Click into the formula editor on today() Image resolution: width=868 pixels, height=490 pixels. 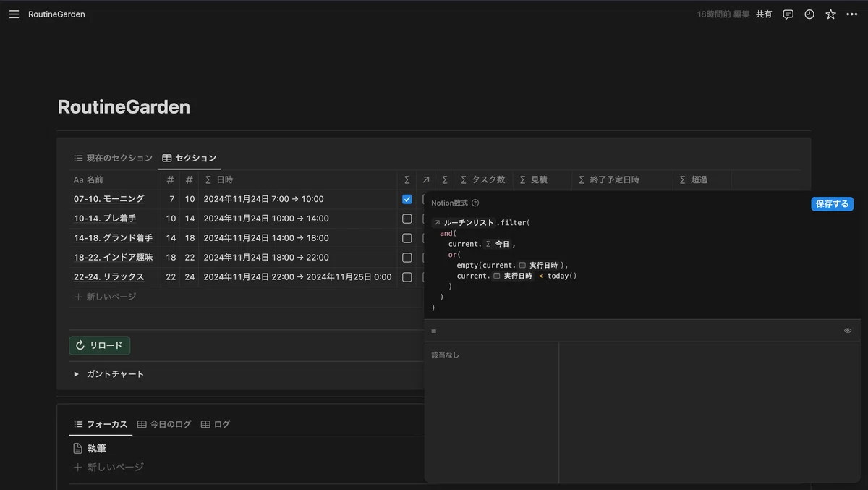(562, 276)
